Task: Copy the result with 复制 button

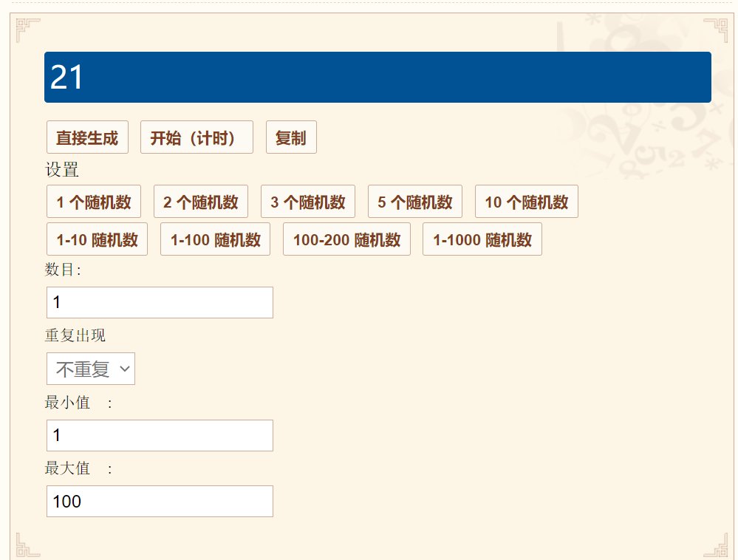Action: point(291,137)
